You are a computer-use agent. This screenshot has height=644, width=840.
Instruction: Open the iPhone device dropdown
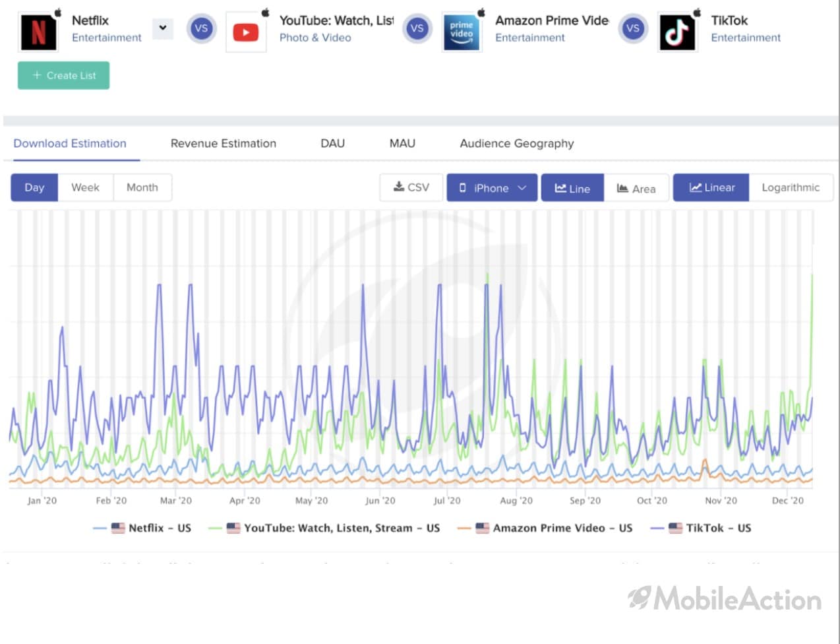pyautogui.click(x=492, y=187)
